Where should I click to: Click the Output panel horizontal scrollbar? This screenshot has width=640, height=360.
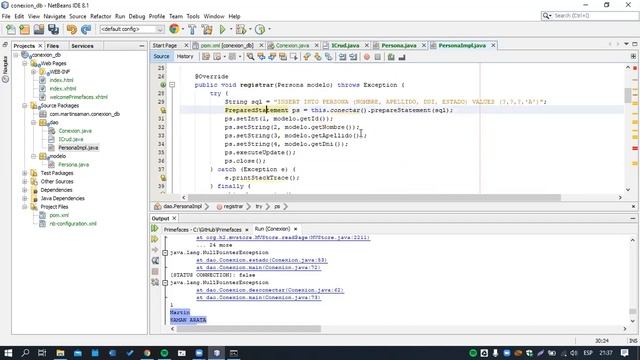coord(249,329)
